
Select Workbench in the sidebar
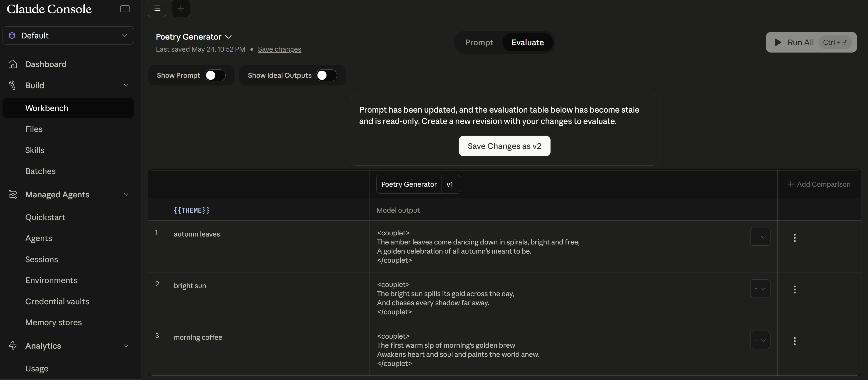68,108
